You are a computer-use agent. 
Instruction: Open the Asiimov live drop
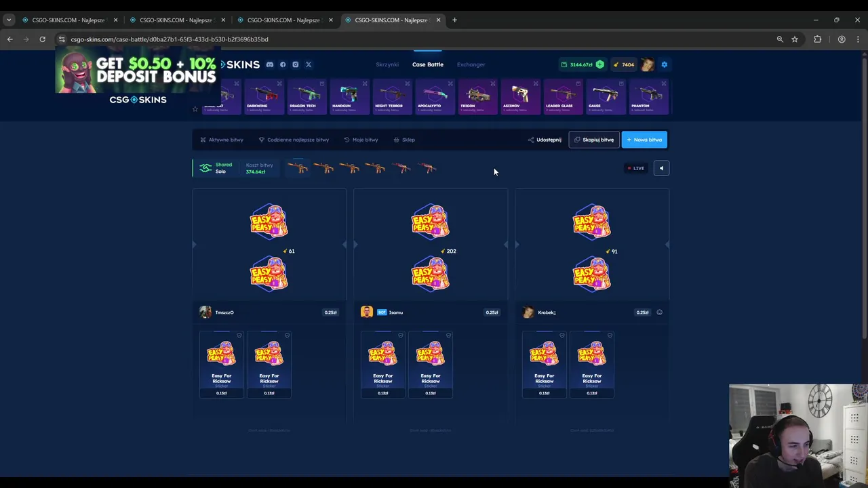[x=521, y=96]
